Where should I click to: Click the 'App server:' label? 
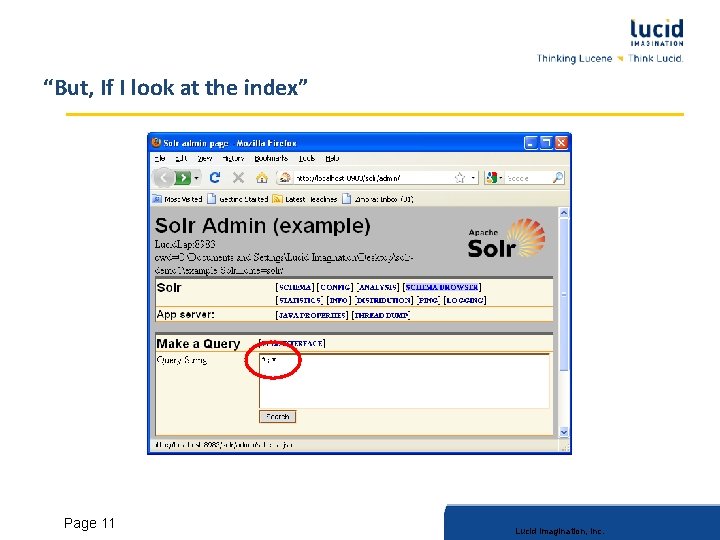[186, 315]
